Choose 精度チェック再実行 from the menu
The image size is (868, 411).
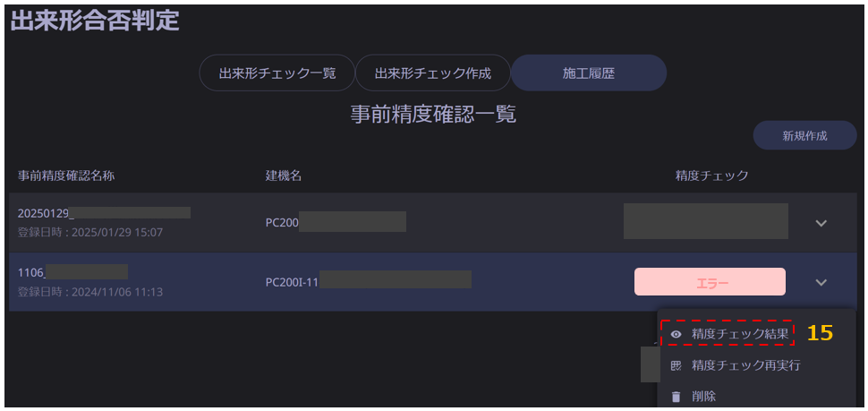(x=745, y=365)
